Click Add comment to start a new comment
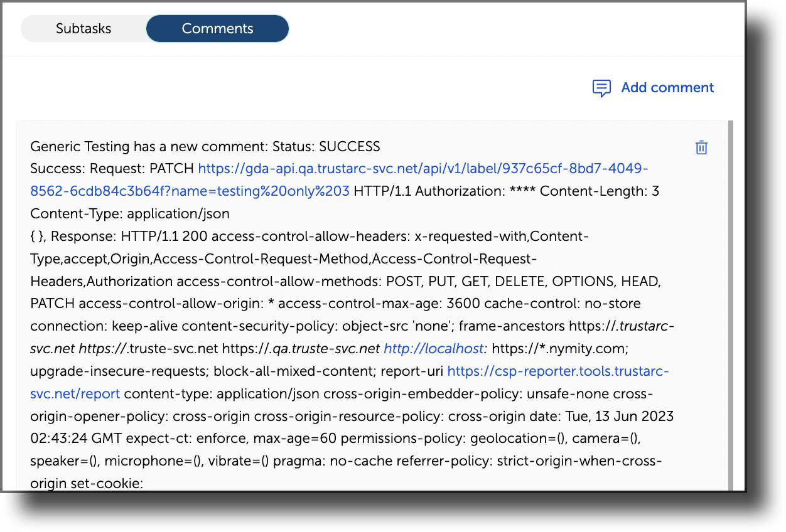Image resolution: width=786 pixels, height=532 pixels. 667,88
